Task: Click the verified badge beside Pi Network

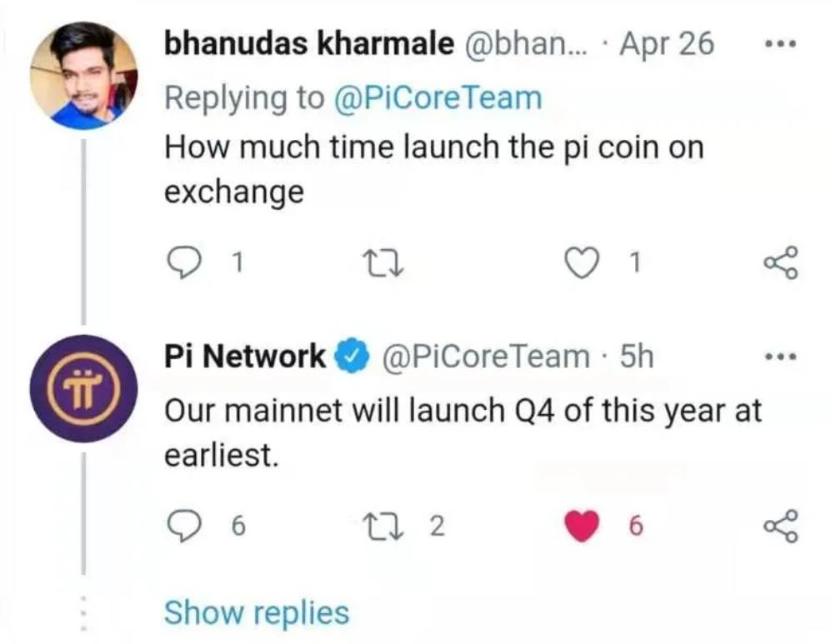Action: click(352, 356)
